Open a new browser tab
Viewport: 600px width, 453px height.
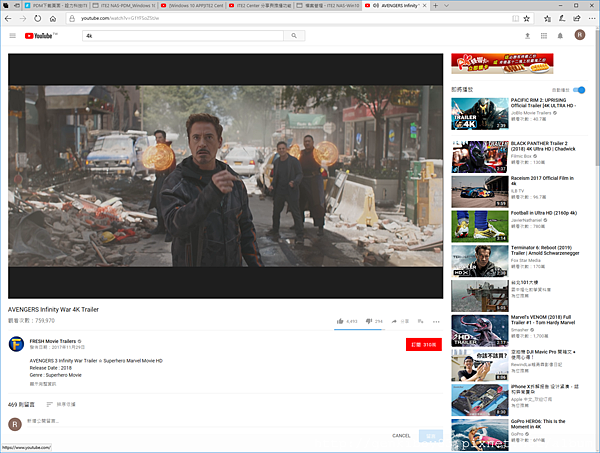click(435, 5)
